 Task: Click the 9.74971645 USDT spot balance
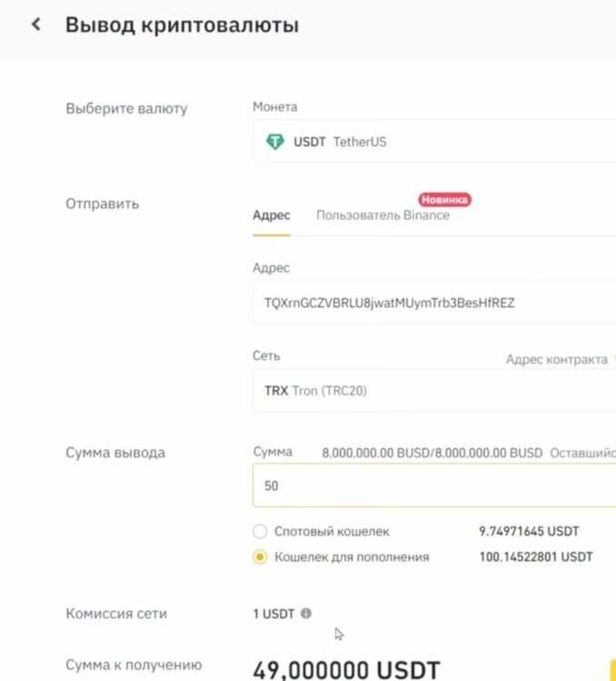pyautogui.click(x=529, y=531)
